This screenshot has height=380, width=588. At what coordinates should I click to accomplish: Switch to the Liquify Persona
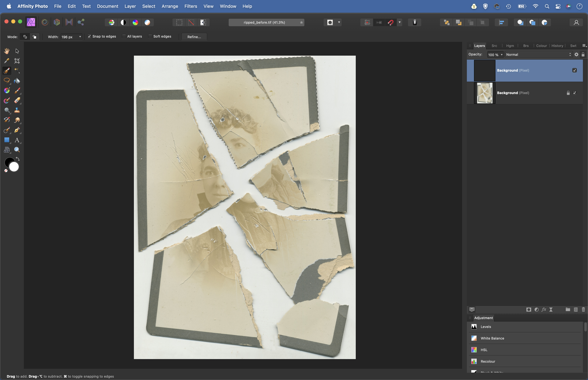(45, 22)
